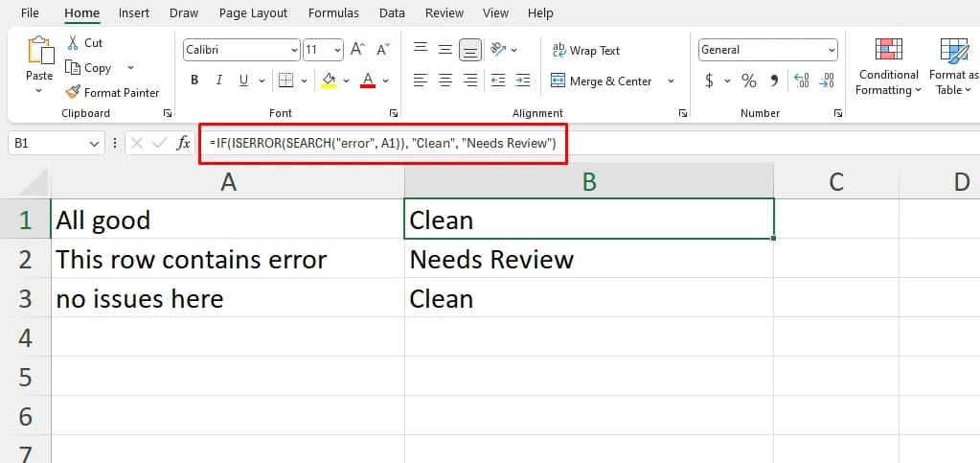Viewport: 980px width, 463px height.
Task: Select the row 3 header
Action: point(25,298)
